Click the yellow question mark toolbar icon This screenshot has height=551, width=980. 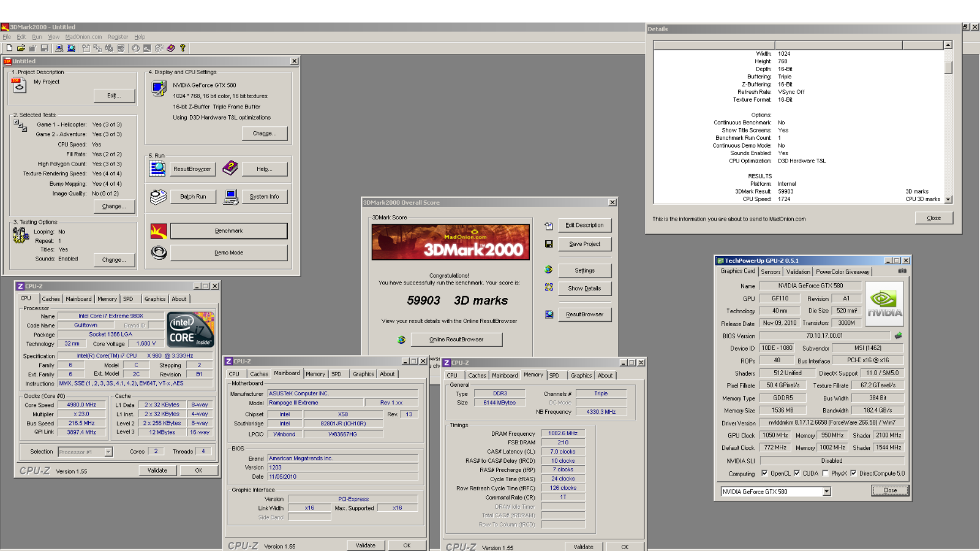coord(183,48)
